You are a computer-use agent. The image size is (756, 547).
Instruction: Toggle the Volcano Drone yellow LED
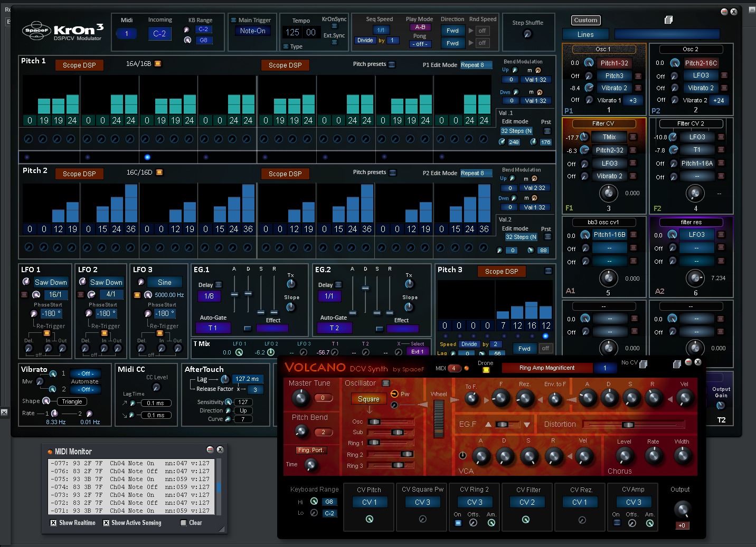[486, 370]
